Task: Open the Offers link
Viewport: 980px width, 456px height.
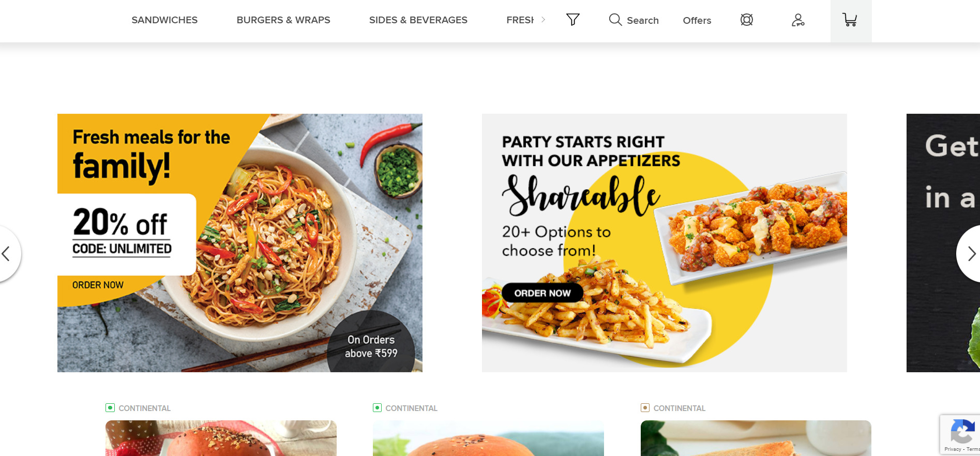Action: 697,20
